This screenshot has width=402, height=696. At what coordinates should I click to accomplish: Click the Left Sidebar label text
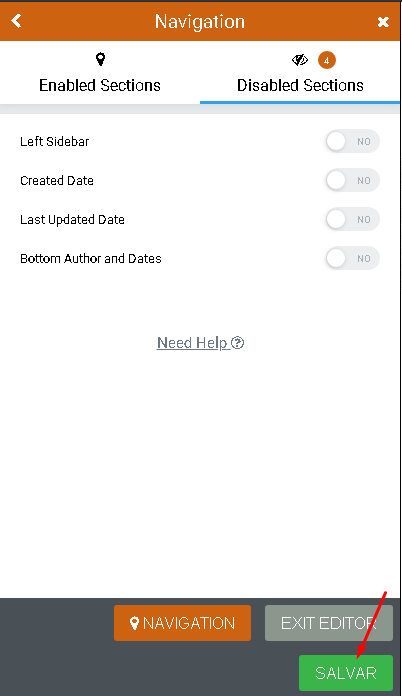[55, 142]
